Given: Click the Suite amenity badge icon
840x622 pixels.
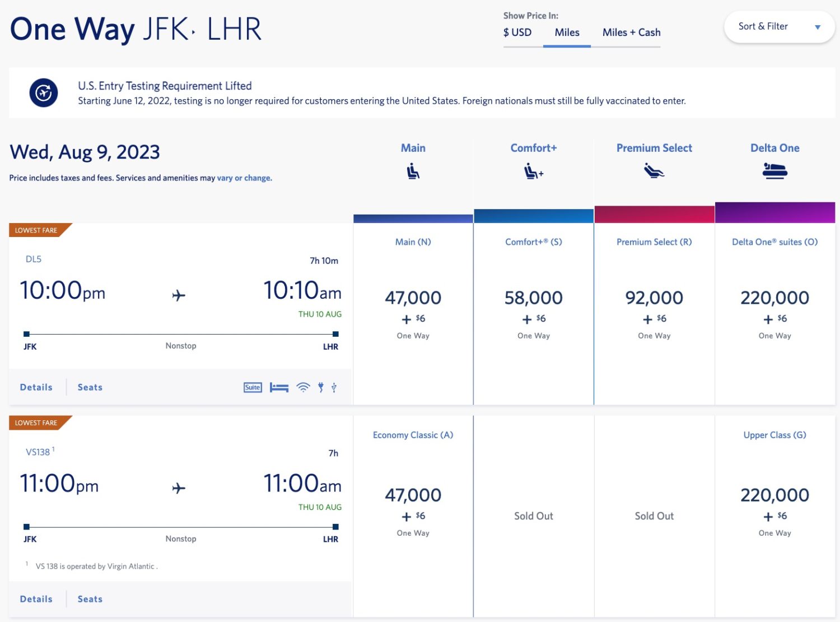Looking at the screenshot, I should [x=252, y=387].
